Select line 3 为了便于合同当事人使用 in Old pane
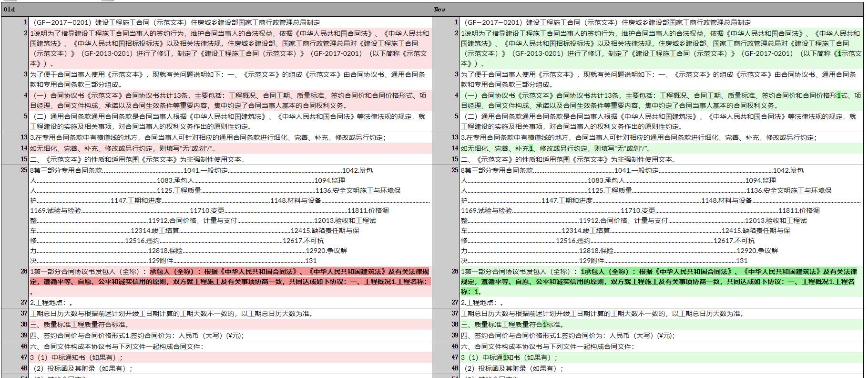The width and height of the screenshot is (868, 378). point(230,79)
